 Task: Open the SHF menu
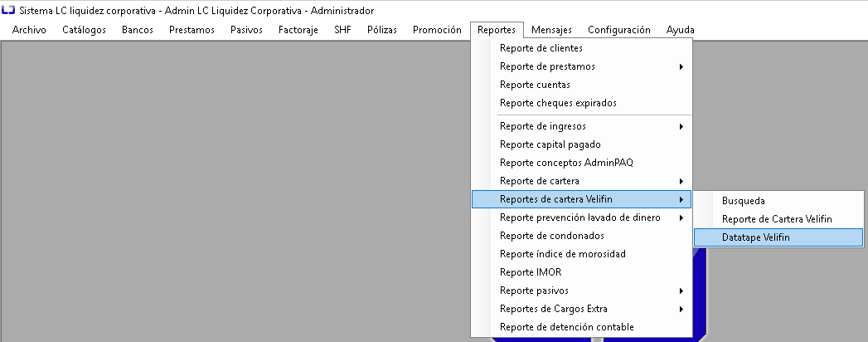[342, 30]
